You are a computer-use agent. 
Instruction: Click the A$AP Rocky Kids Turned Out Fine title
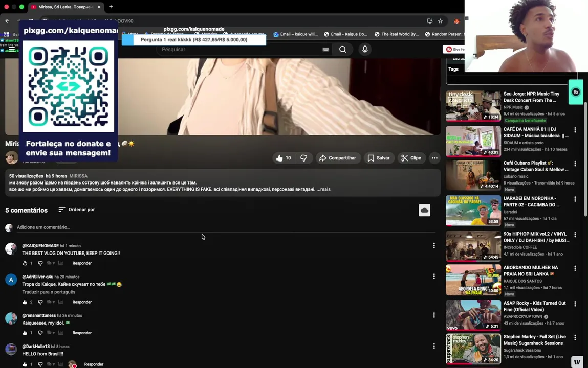[534, 306]
